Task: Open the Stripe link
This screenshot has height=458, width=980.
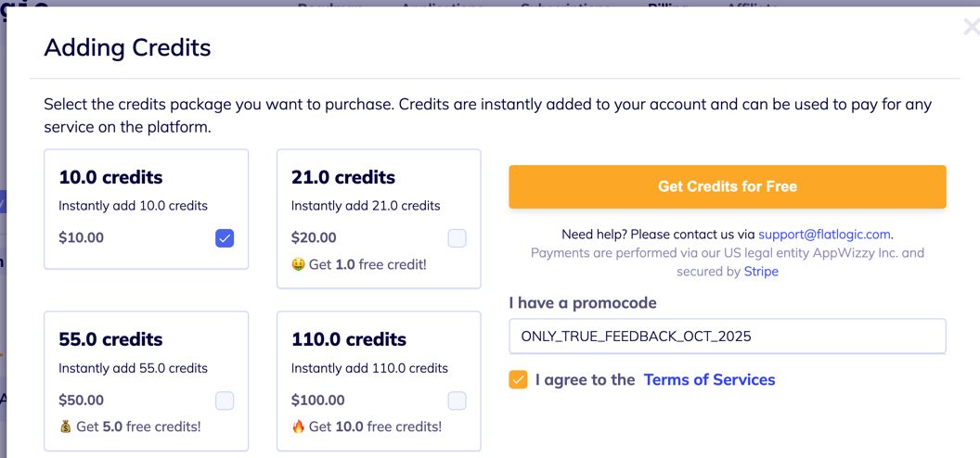Action: 761,272
